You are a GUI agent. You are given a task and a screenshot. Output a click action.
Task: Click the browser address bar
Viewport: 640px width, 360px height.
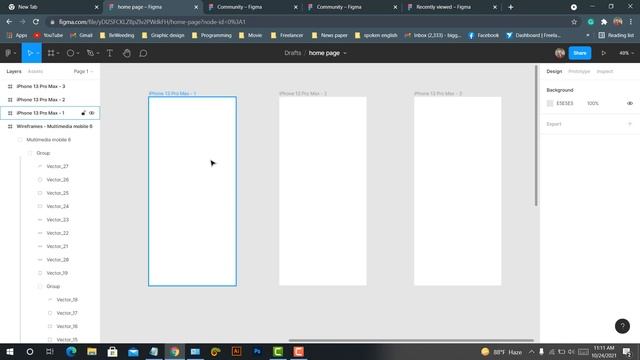pyautogui.click(x=308, y=22)
